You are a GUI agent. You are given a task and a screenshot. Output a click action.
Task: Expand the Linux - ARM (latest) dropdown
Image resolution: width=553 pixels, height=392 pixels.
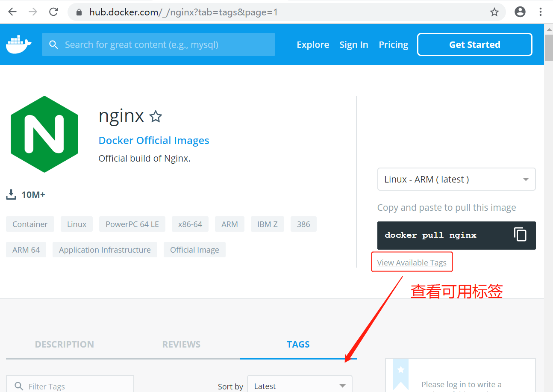point(456,179)
